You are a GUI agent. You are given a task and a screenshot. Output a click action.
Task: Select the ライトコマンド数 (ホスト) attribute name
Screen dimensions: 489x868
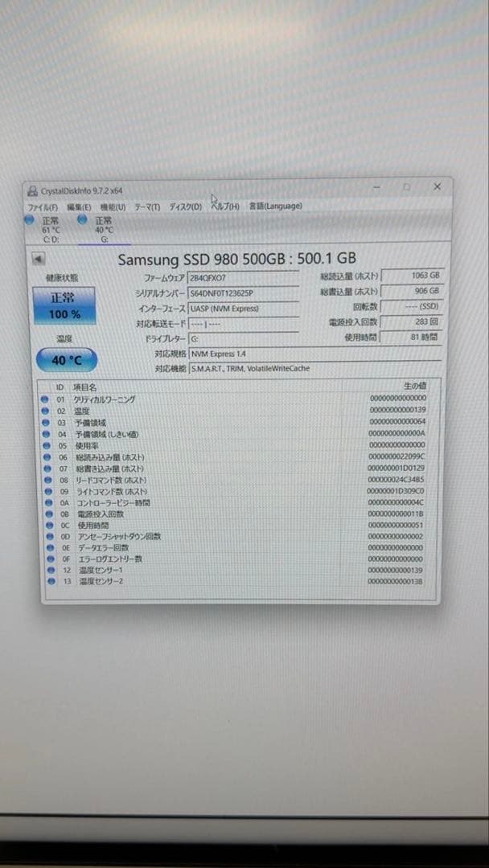point(111,492)
